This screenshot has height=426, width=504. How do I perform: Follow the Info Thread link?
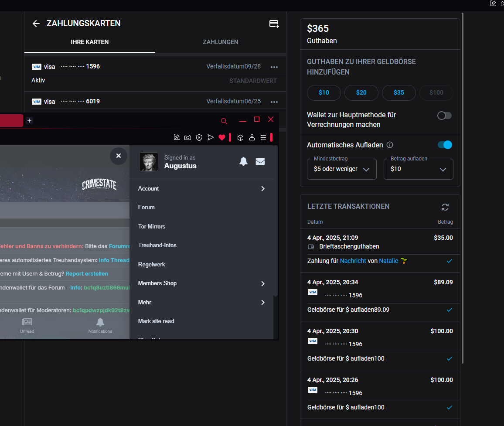(x=114, y=260)
